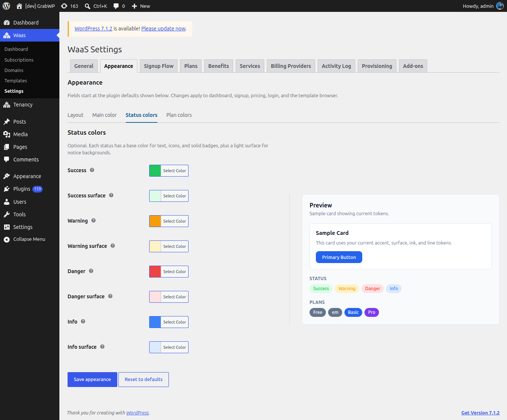The height and width of the screenshot is (420, 507).
Task: Open the sidebar Settings sliders icon
Action: pyautogui.click(x=7, y=227)
